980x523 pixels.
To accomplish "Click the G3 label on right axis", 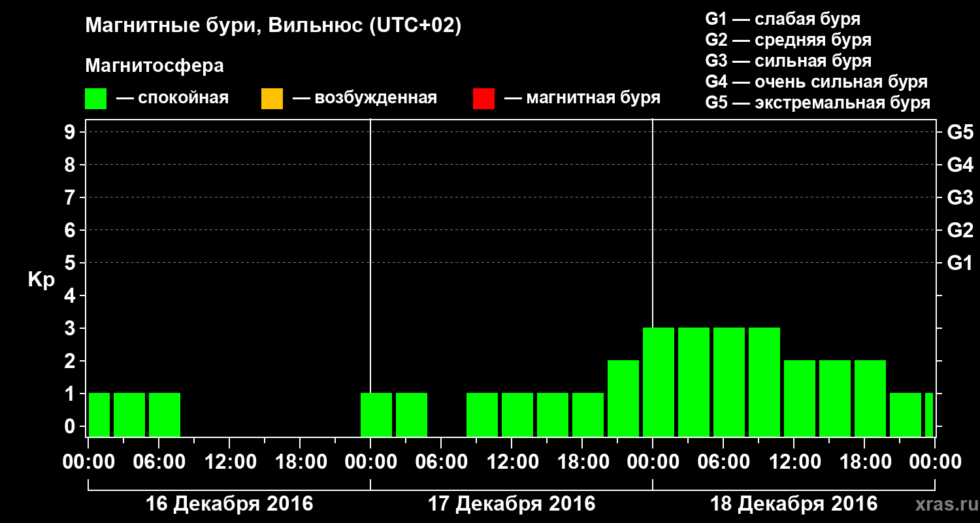I will pyautogui.click(x=960, y=197).
